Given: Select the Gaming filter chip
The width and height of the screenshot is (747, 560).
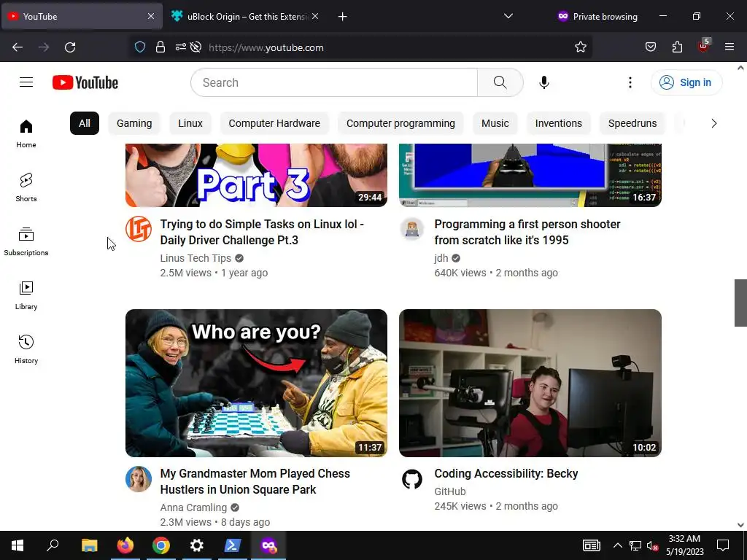Looking at the screenshot, I should tap(134, 123).
